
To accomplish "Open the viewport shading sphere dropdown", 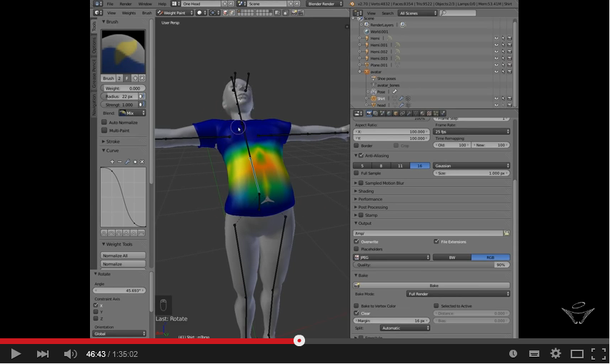I will coord(201,13).
